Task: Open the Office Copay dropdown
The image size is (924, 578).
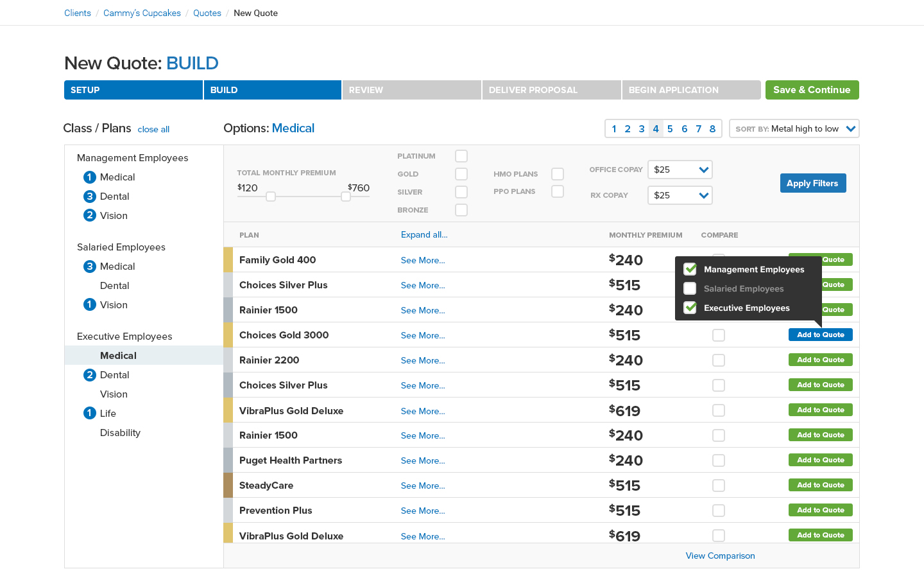Action: 680,170
